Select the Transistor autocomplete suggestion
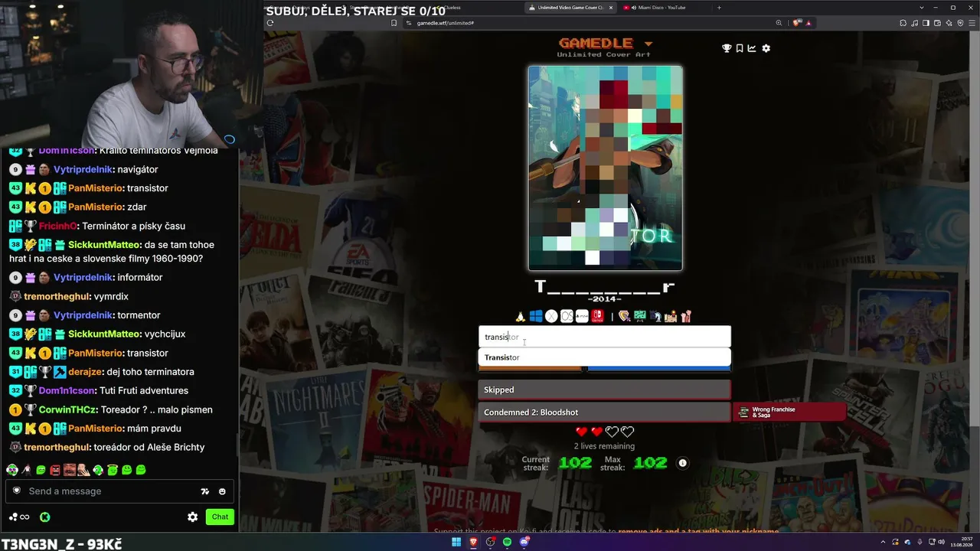Viewport: 980px width, 551px height. click(x=605, y=357)
